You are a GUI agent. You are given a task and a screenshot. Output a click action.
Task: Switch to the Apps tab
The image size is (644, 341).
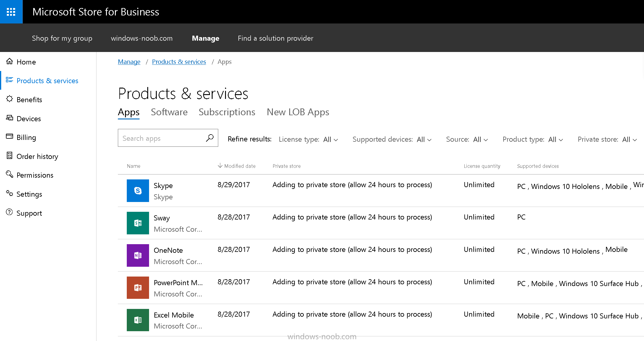(129, 112)
